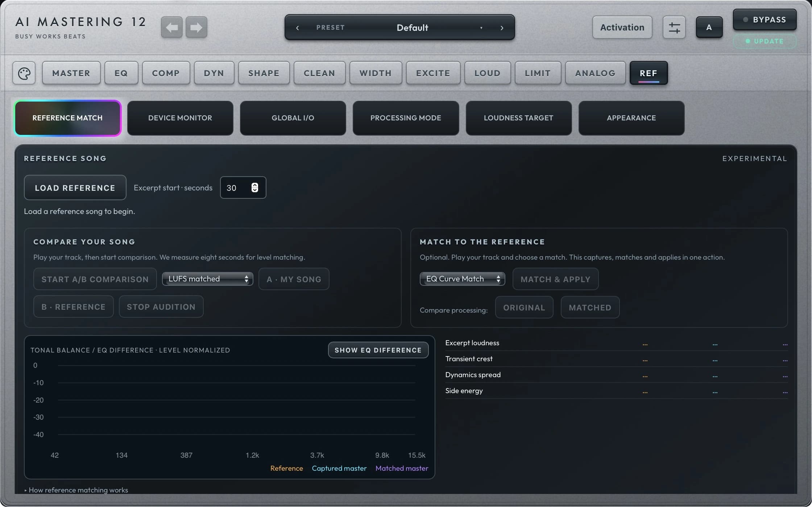Screen dimensions: 812x507
Task: Click the Side energy row label
Action: click(x=464, y=391)
